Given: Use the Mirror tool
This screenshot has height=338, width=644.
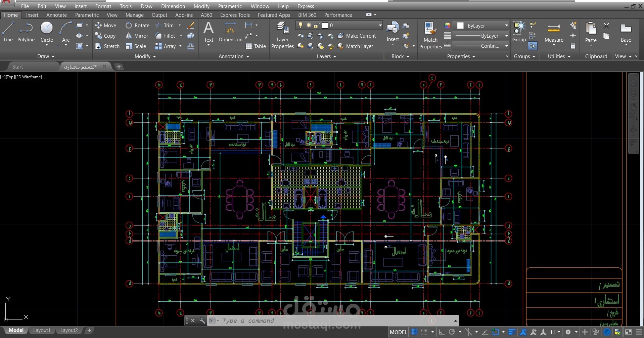Looking at the screenshot, I should [137, 36].
